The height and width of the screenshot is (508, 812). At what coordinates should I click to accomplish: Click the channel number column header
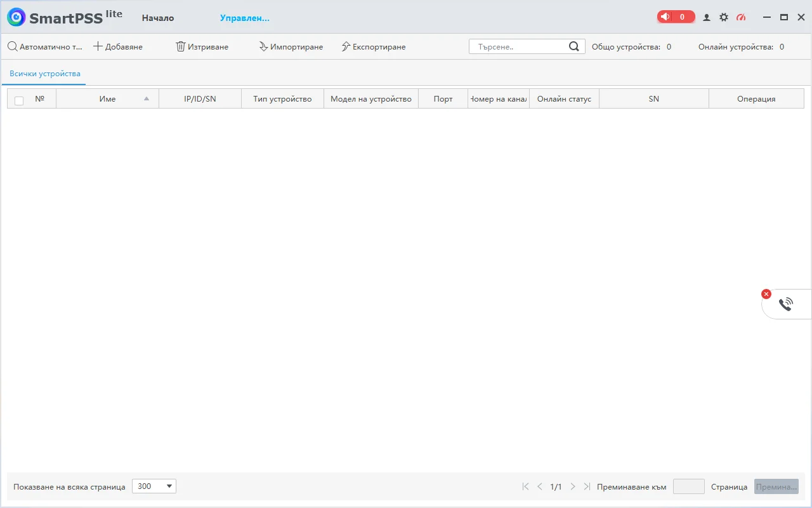(x=499, y=99)
